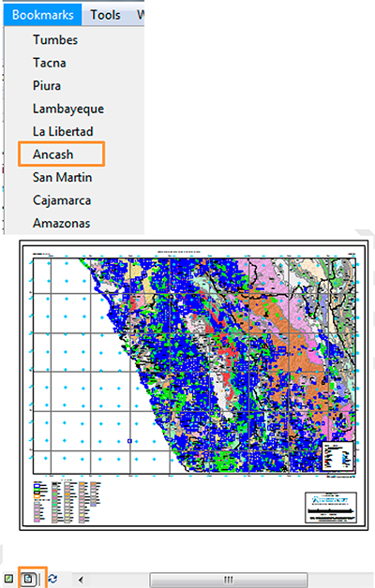The width and height of the screenshot is (375, 588).
Task: Select the Cajamarca bookmark
Action: [62, 200]
